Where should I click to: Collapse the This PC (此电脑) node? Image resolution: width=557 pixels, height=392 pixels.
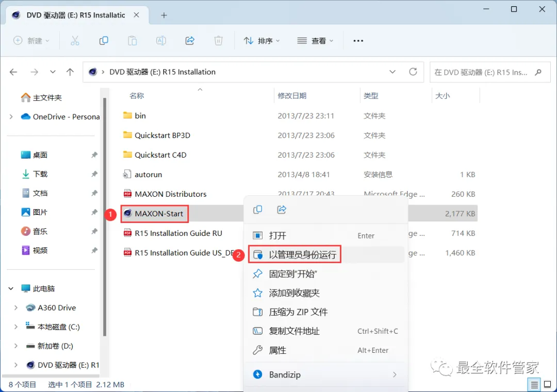11,288
